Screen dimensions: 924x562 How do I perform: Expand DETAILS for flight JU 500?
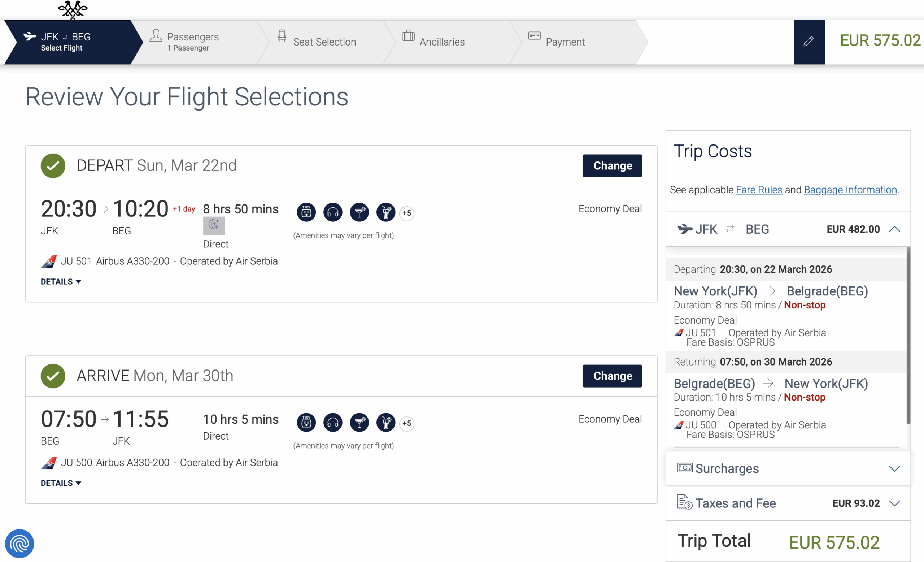pos(61,483)
